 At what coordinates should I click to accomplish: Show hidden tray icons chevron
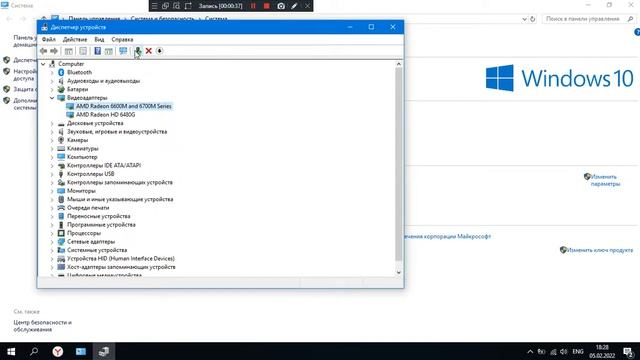[x=530, y=351]
